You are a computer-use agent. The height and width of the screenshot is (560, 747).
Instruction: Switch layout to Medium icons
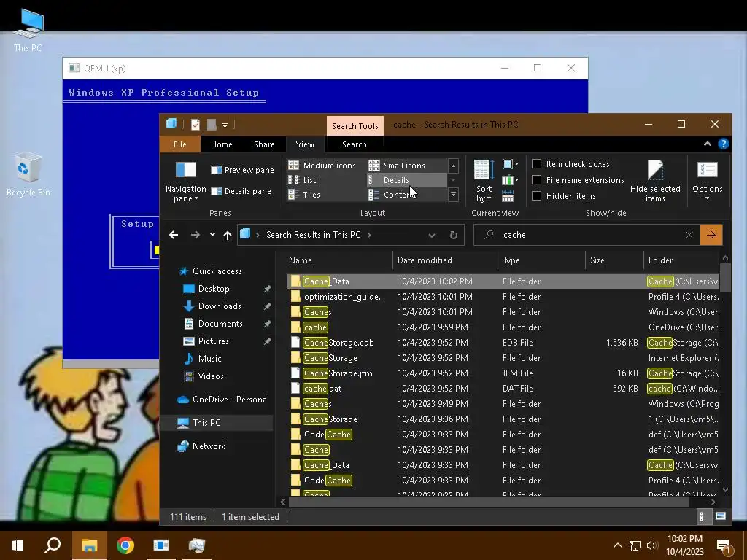pyautogui.click(x=322, y=166)
